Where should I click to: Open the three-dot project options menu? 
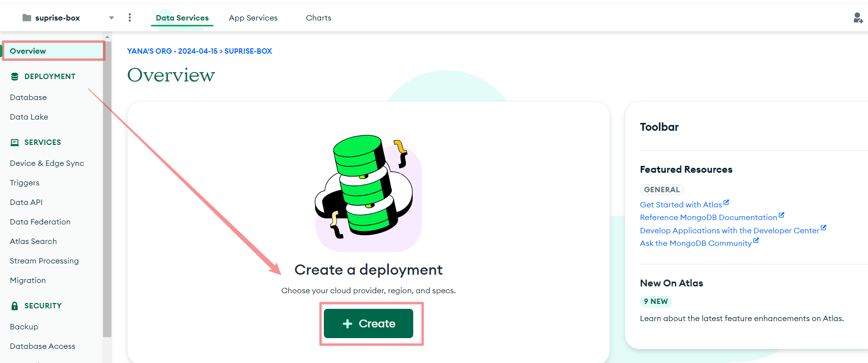pyautogui.click(x=129, y=18)
